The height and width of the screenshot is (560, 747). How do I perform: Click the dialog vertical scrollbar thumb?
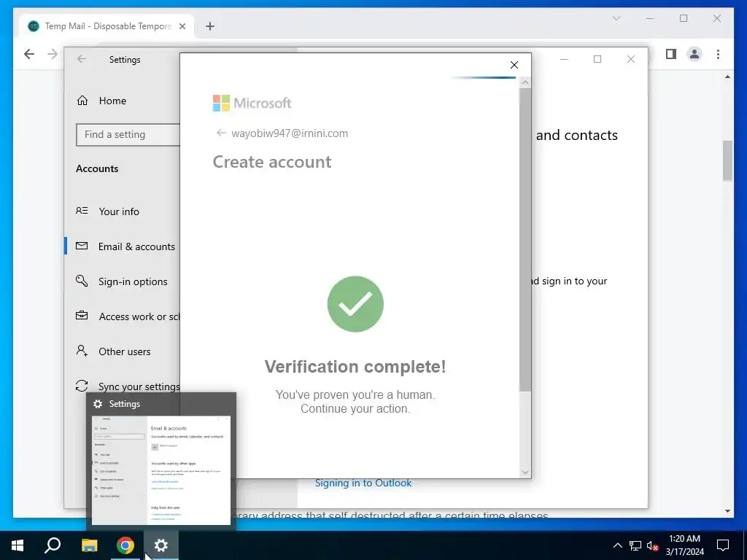(x=525, y=239)
